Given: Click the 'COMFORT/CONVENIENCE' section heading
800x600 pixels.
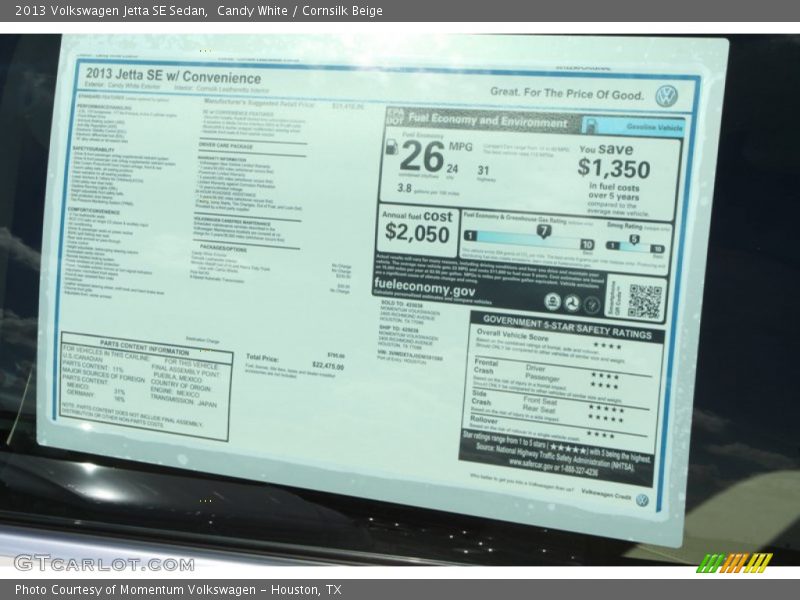Looking at the screenshot, I should 94,211.
